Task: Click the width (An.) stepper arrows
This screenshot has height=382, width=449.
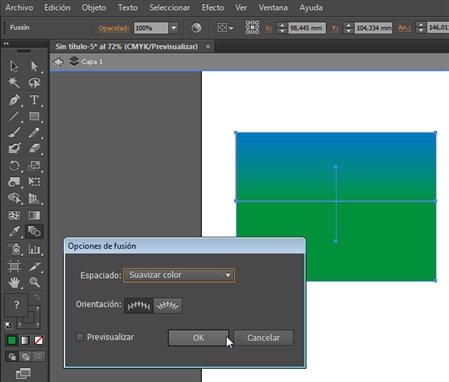Action: pyautogui.click(x=421, y=28)
